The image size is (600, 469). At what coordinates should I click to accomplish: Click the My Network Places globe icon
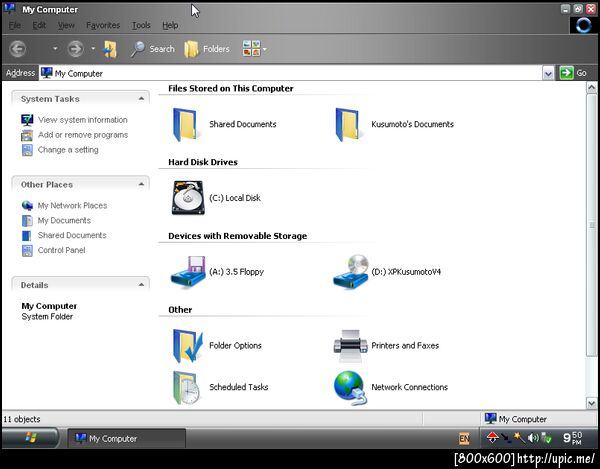pos(27,205)
